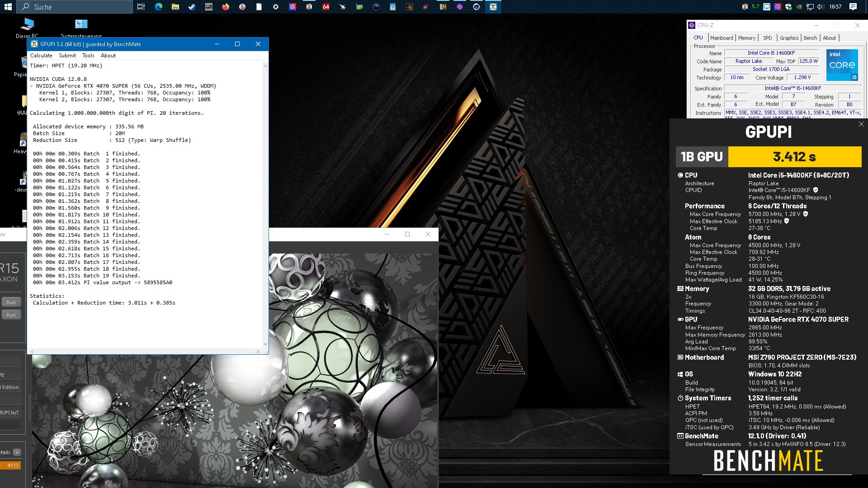Viewport: 868px width, 488px height.
Task: Close the BenchMate result panel
Action: point(861,124)
